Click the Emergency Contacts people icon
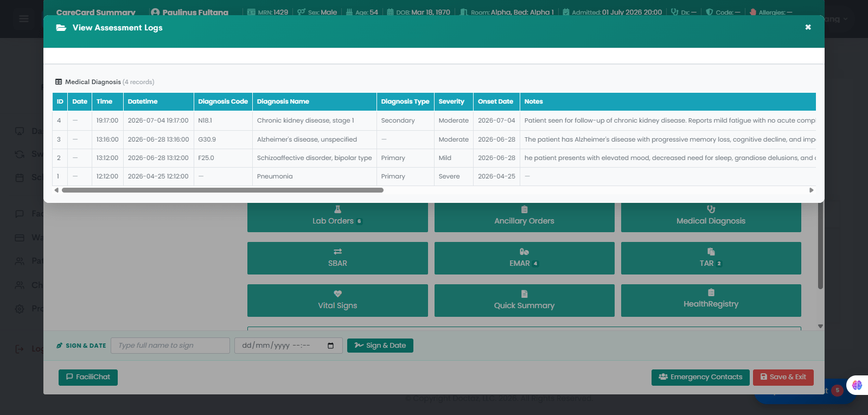Viewport: 868px width, 415px height. point(663,377)
